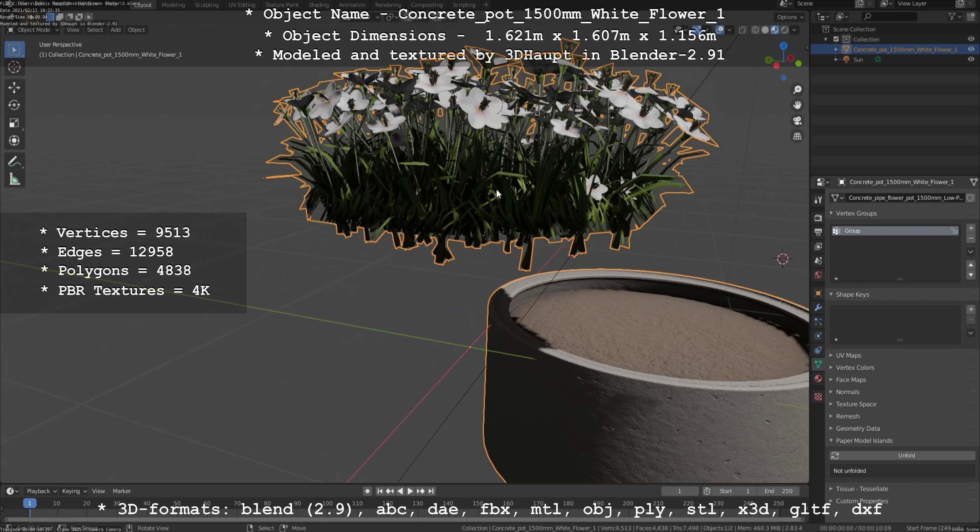The image size is (980, 532).
Task: Open the viewport Add menu
Action: coord(116,30)
